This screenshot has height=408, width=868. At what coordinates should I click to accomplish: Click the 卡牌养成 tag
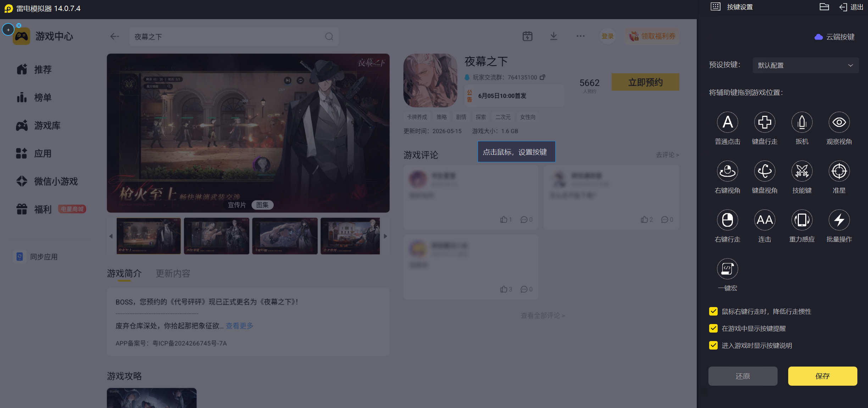coord(417,117)
